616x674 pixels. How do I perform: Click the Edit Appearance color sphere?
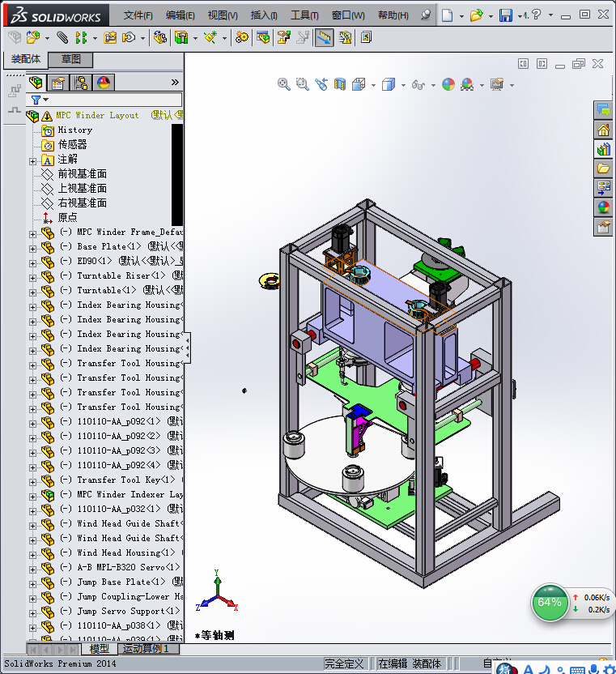448,84
